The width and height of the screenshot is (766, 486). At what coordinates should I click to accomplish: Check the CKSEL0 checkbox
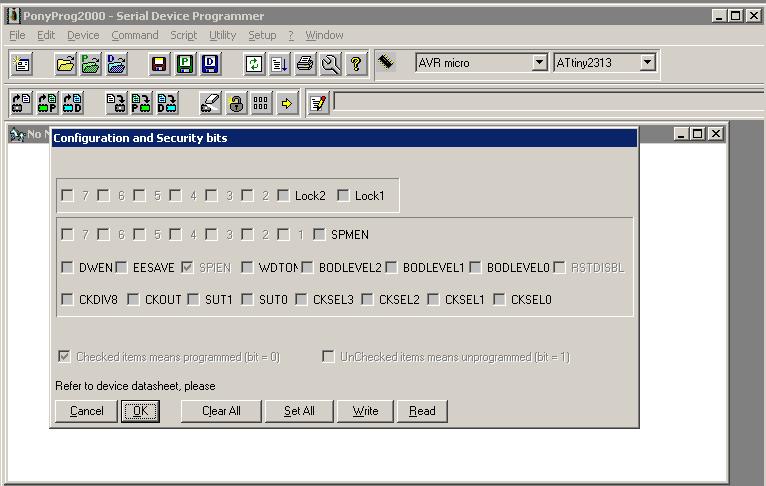[x=499, y=299]
